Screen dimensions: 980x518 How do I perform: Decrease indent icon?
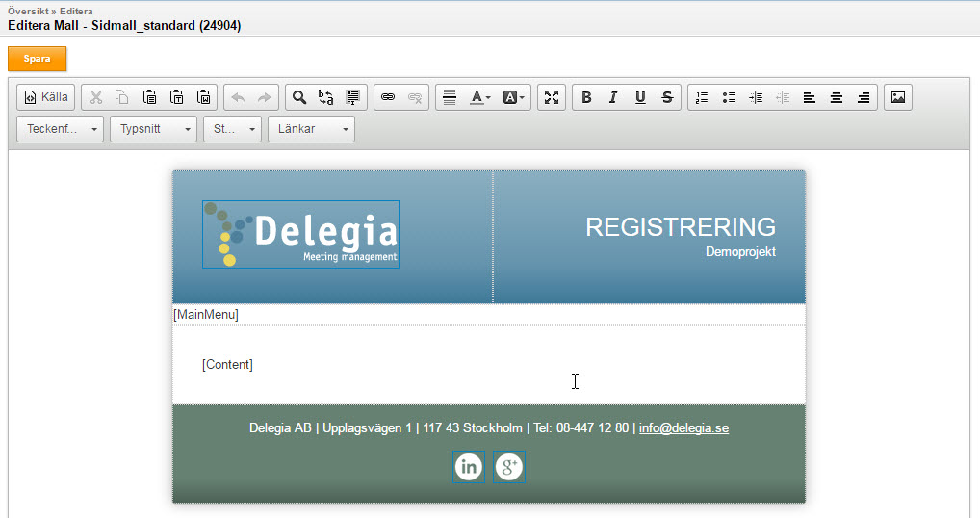point(783,97)
